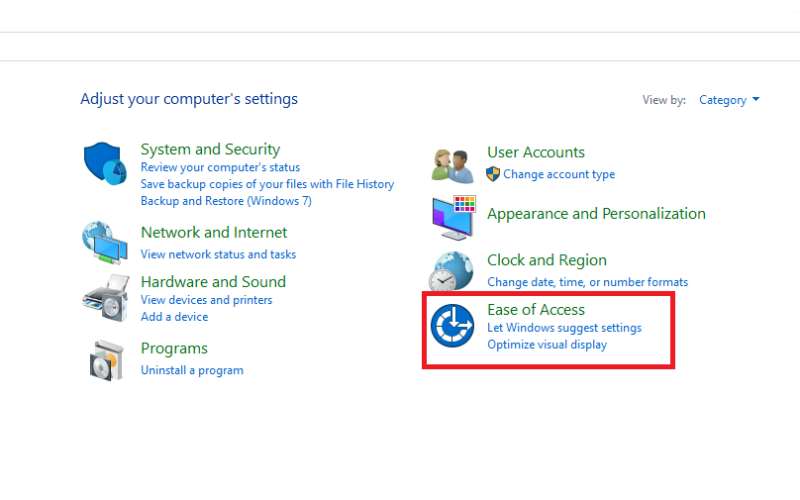
Task: Click the dropdown arrow next to Category
Action: [x=756, y=99]
